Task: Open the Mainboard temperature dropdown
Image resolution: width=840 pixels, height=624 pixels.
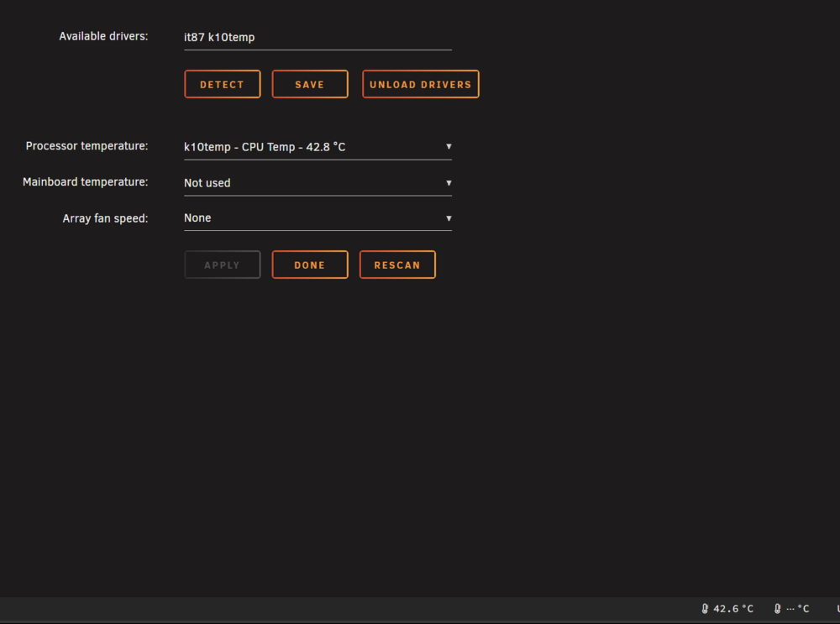Action: [318, 182]
